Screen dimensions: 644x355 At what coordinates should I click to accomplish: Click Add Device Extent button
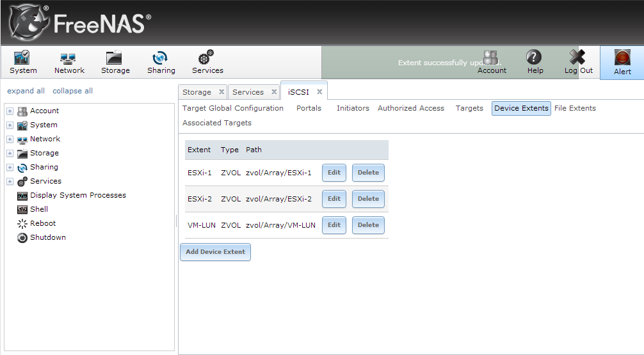point(215,252)
